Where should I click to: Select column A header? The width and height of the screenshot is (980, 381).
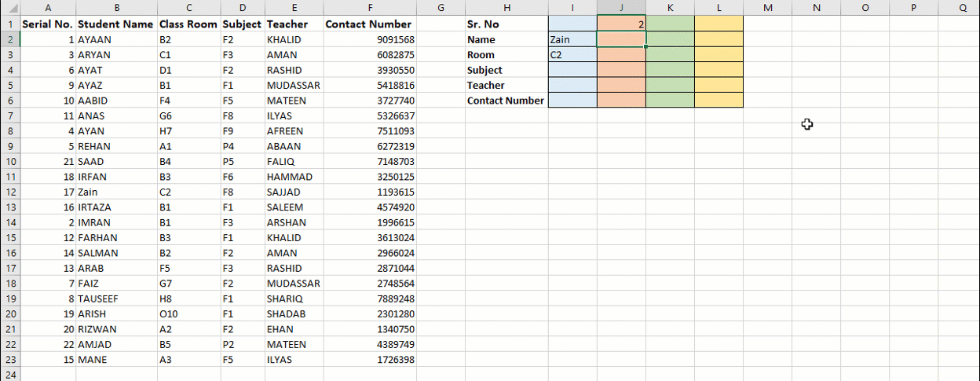[48, 7]
